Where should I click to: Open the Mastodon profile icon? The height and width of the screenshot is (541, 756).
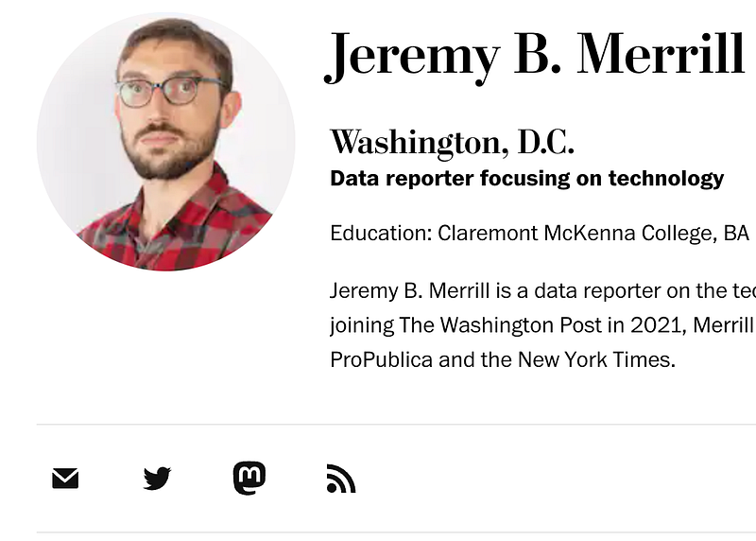249,479
